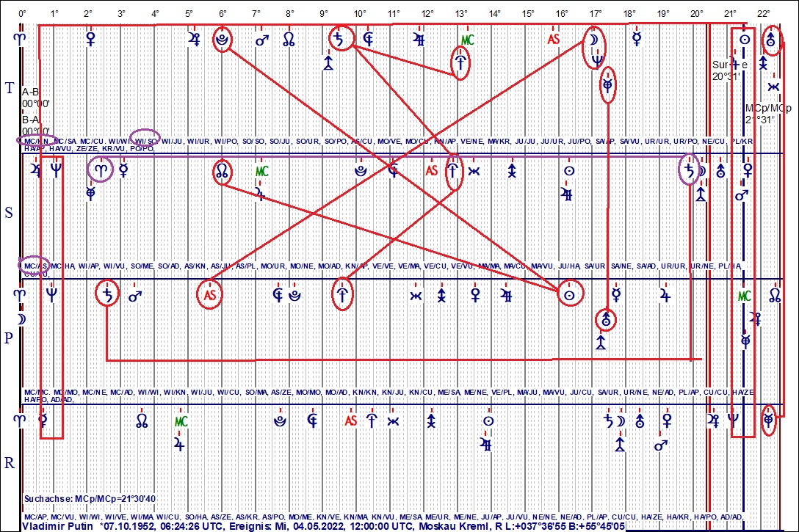The width and height of the screenshot is (799, 532).
Task: Click the Venus symbol in row T
Action: click(91, 39)
